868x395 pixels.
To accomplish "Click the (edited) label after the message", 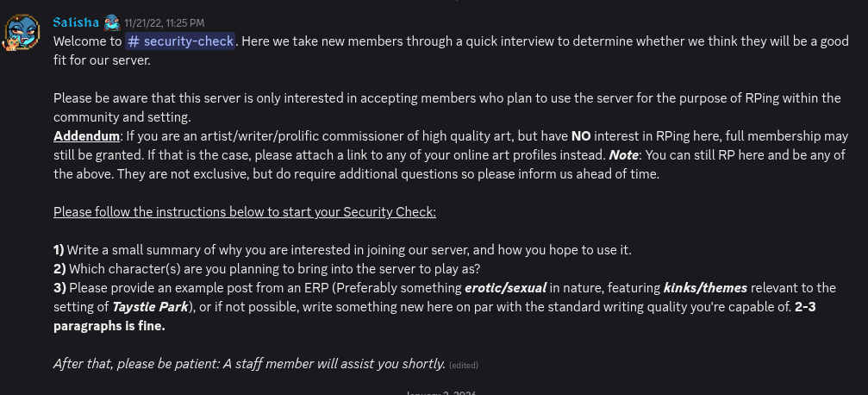I will [x=464, y=366].
